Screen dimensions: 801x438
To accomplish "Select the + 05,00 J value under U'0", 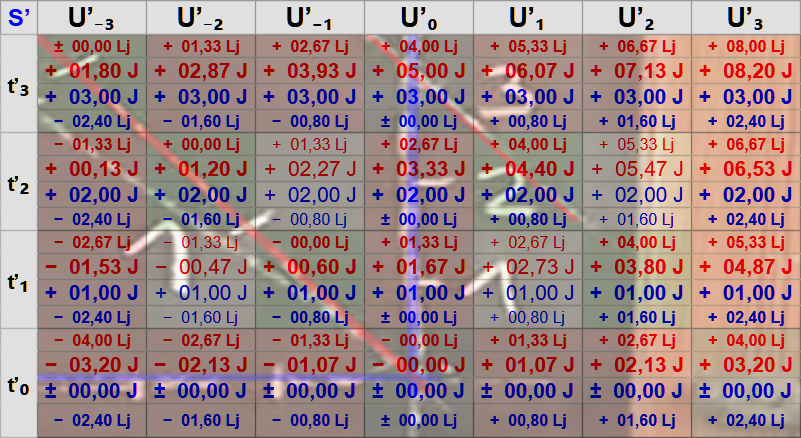I will 419,71.
